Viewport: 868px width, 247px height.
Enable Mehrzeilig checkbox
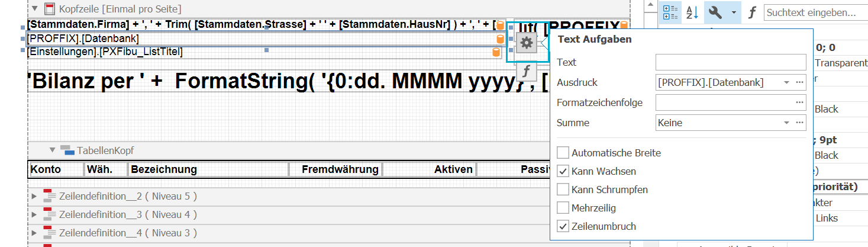click(x=563, y=208)
